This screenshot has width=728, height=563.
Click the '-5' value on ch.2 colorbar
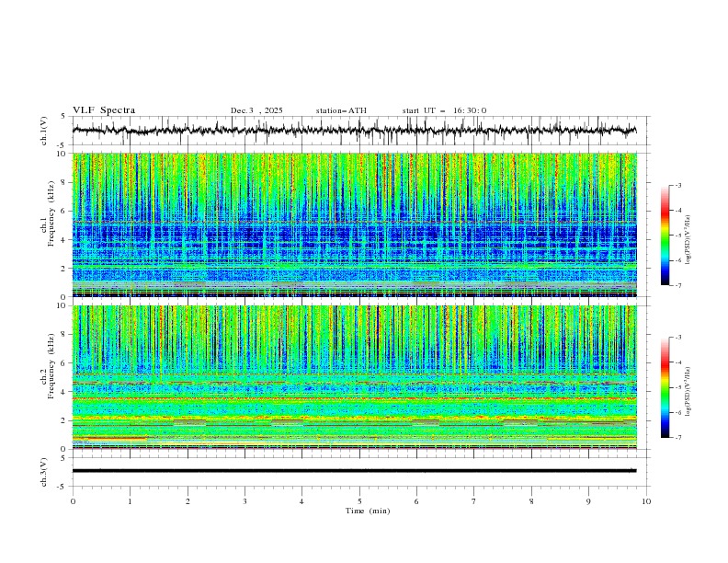point(678,387)
